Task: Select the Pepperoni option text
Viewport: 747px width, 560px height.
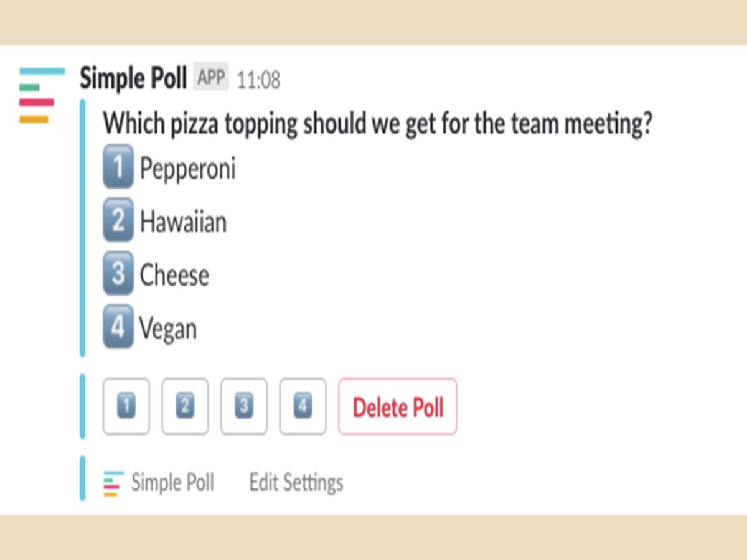Action: click(x=188, y=168)
